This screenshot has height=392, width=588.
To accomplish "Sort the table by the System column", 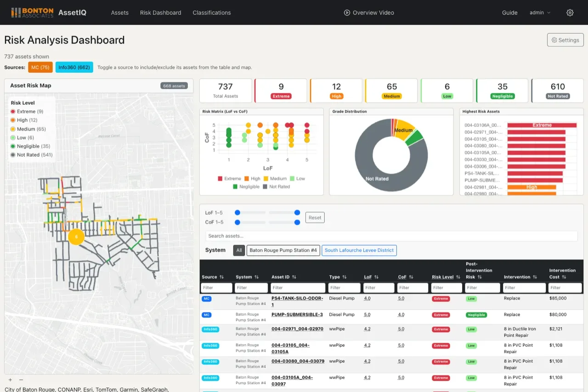I will [x=247, y=277].
